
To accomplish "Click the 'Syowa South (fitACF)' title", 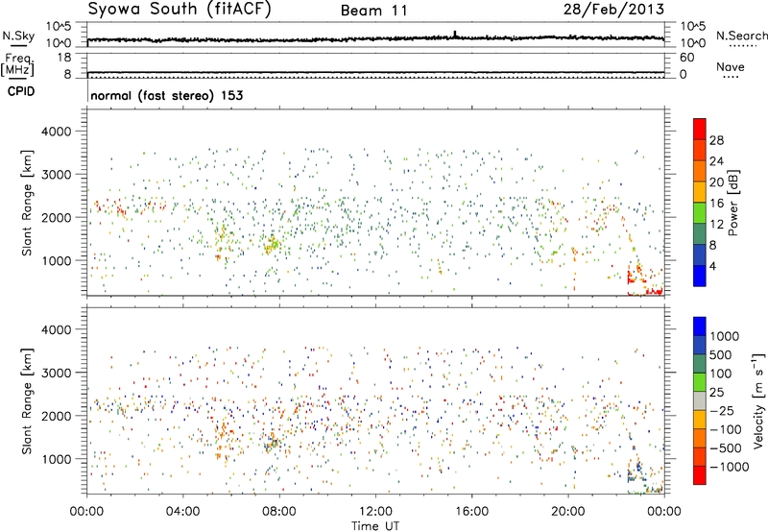I will tap(180, 10).
